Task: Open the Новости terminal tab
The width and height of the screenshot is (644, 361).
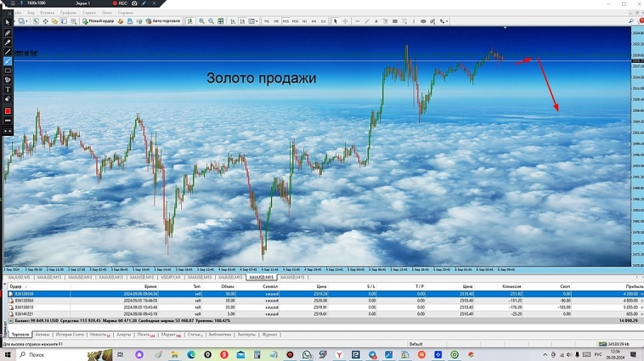Action: 99,335
